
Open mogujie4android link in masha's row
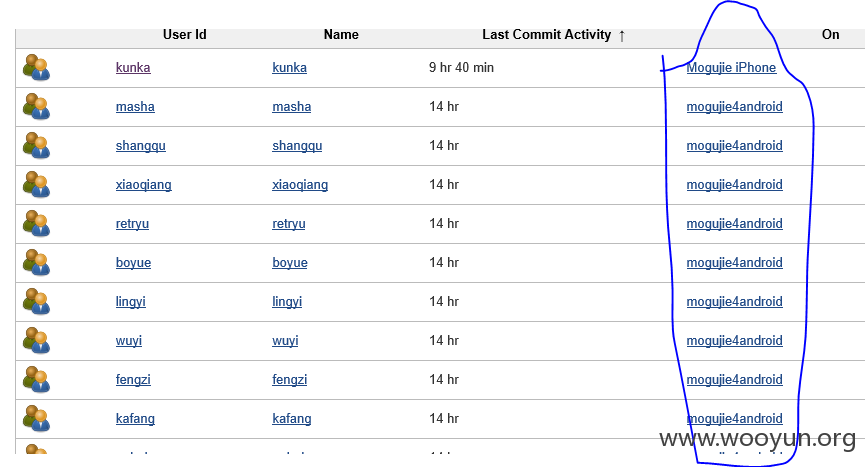click(734, 107)
